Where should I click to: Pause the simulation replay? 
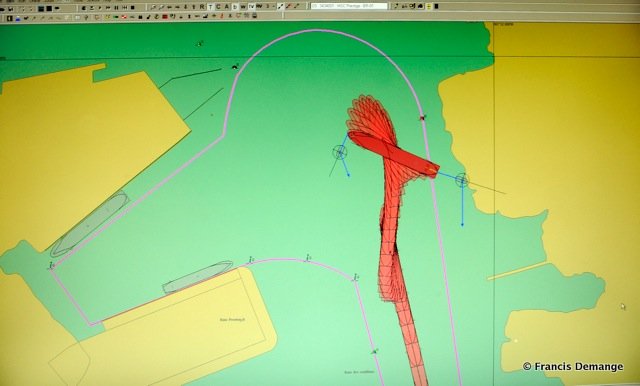point(116,8)
